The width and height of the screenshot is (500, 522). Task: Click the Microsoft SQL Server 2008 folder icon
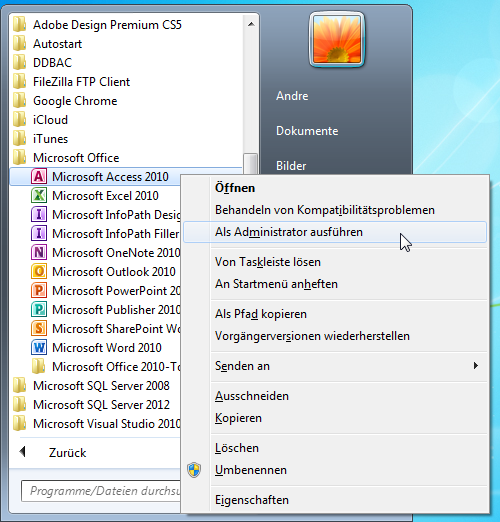pos(20,386)
